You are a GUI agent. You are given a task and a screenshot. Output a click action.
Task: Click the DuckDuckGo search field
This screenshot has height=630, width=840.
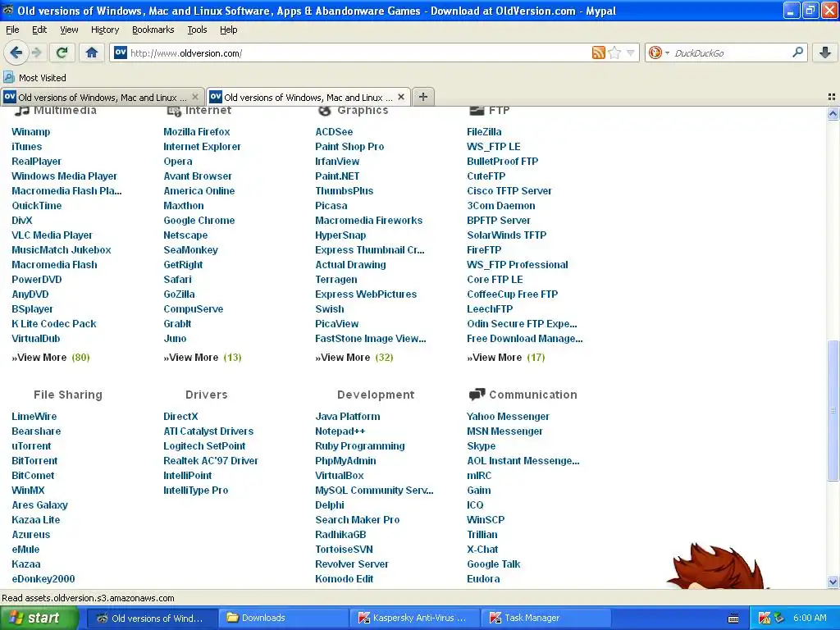tap(731, 53)
